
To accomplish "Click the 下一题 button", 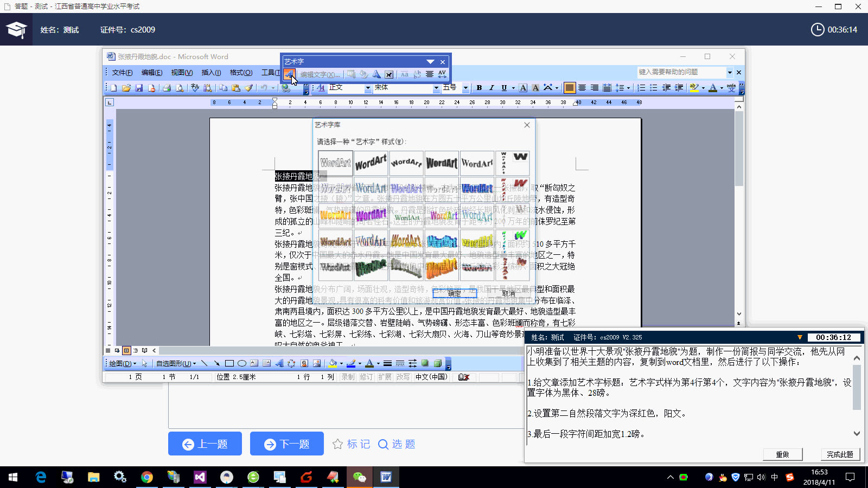I will coord(286,444).
